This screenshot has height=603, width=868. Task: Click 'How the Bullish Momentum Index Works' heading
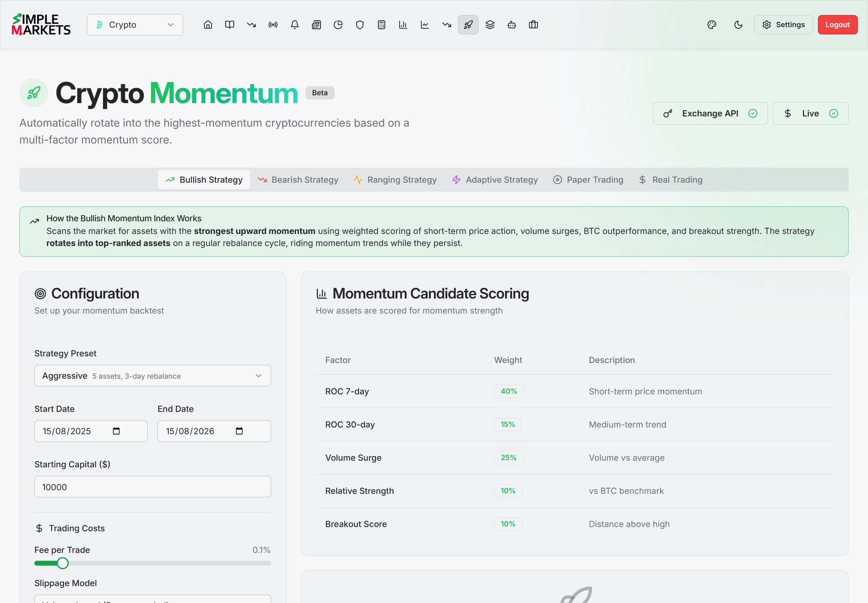point(124,219)
